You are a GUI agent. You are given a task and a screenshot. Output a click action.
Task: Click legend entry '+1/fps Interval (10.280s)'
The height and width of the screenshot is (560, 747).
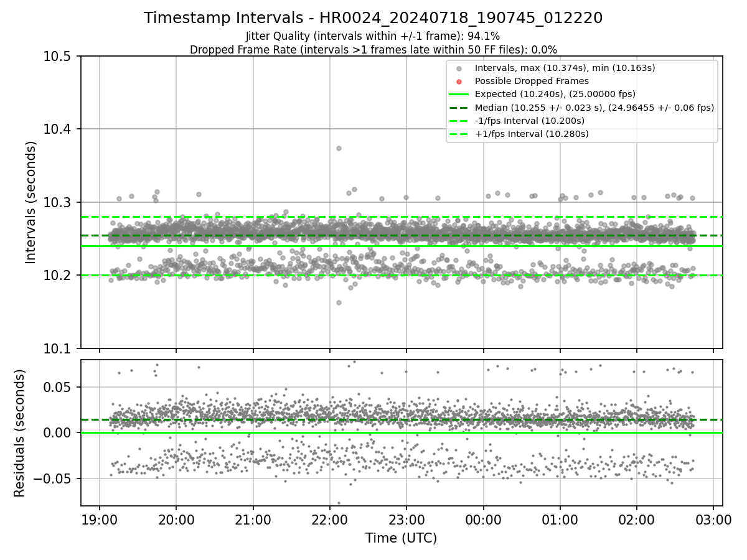point(531,134)
